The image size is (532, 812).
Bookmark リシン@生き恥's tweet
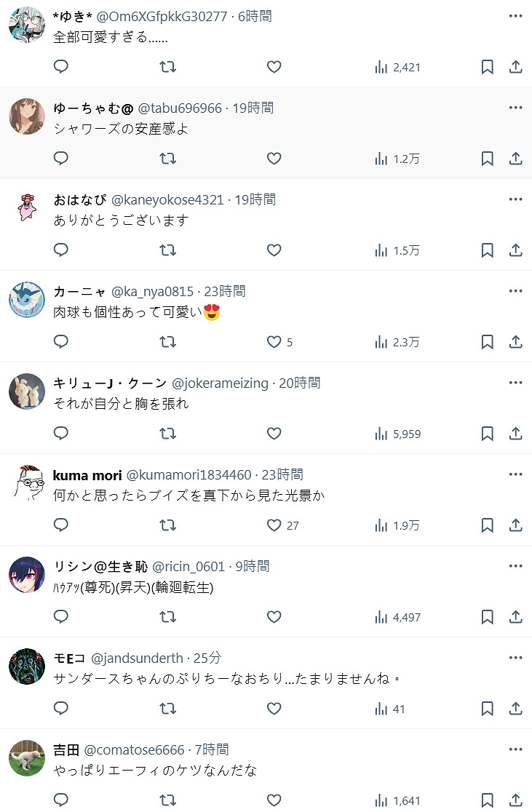click(x=487, y=616)
